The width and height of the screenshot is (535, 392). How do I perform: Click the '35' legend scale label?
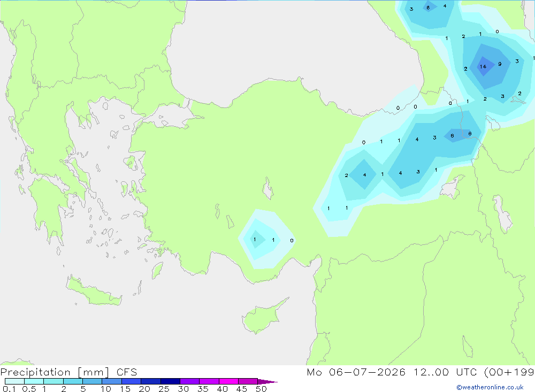coord(203,389)
